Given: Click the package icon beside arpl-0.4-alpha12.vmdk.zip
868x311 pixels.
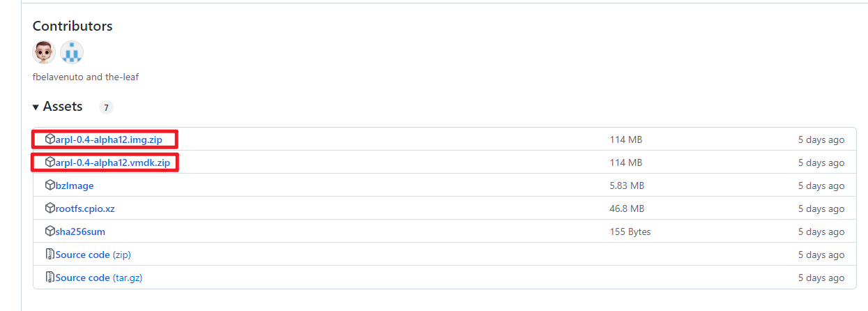Looking at the screenshot, I should pos(50,162).
